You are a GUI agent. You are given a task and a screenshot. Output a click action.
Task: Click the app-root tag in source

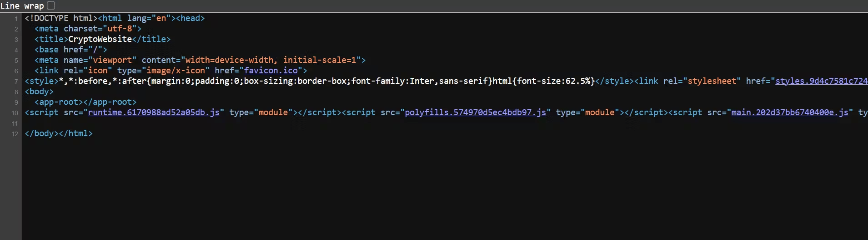tap(85, 102)
